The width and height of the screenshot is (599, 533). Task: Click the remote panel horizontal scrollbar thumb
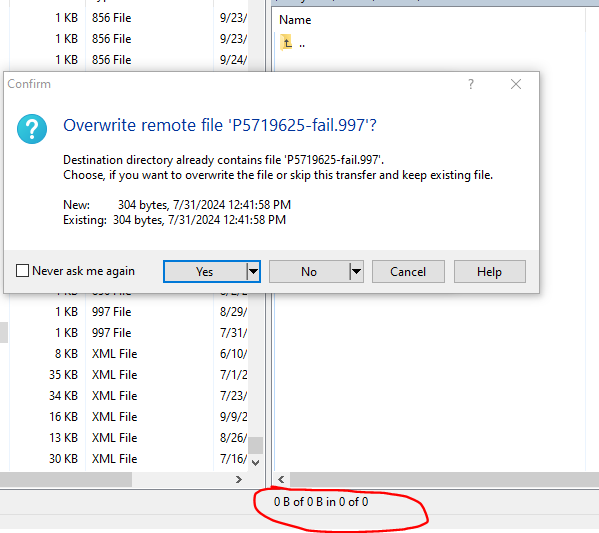click(444, 480)
